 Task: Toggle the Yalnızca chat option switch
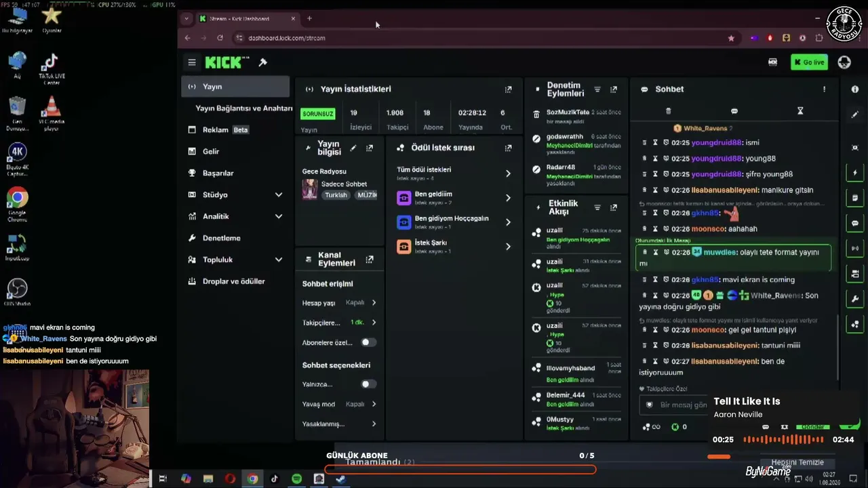tap(368, 384)
